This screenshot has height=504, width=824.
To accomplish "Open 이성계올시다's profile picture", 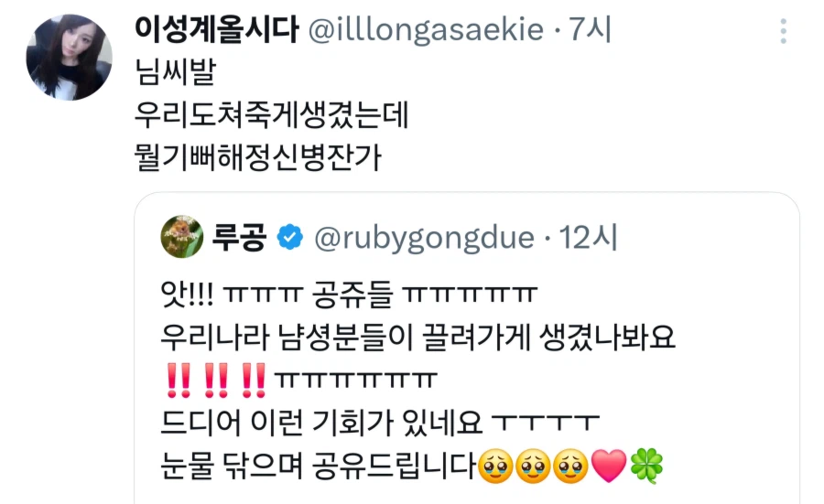I will [x=69, y=58].
